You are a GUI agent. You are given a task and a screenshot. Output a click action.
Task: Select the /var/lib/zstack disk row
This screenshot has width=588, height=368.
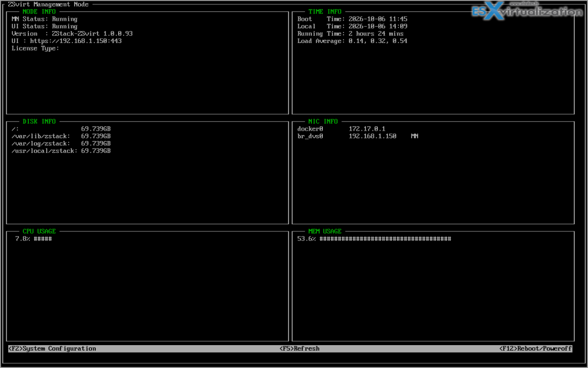[61, 136]
